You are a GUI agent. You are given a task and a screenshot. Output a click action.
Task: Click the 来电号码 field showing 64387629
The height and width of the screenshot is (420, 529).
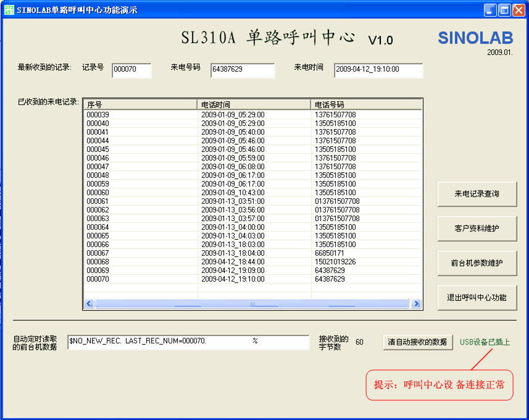[243, 70]
